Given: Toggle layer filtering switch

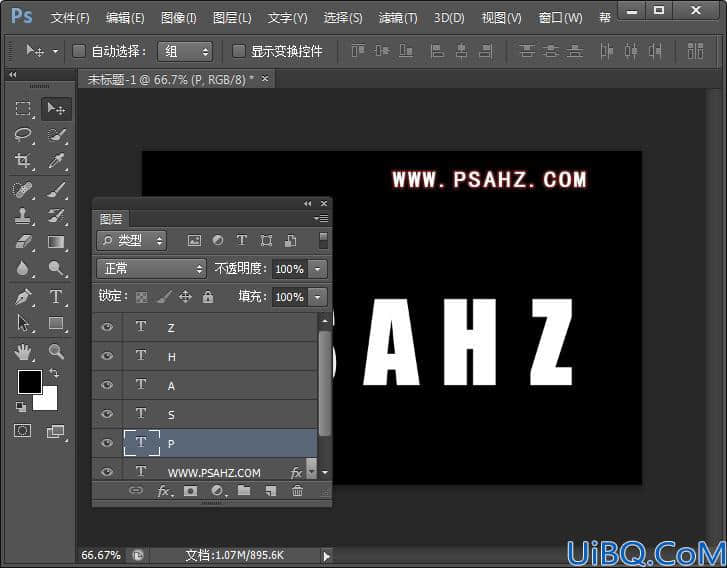Looking at the screenshot, I should click(x=323, y=240).
